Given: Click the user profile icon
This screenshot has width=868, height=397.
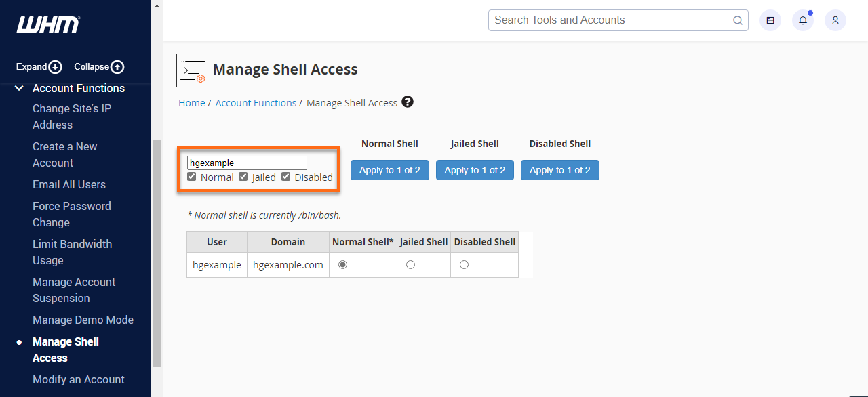Looking at the screenshot, I should [x=835, y=20].
